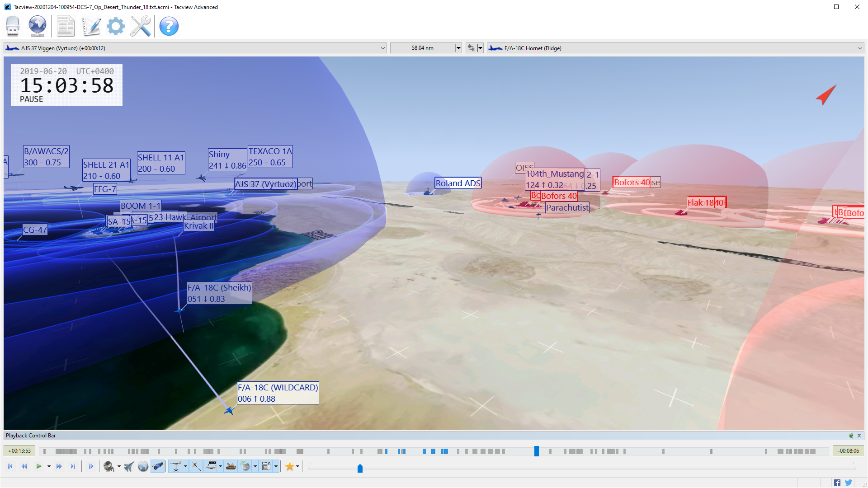Viewport: 868px width, 488px height.
Task: Click the pilot helmet cockpit view icon
Action: coord(108,466)
